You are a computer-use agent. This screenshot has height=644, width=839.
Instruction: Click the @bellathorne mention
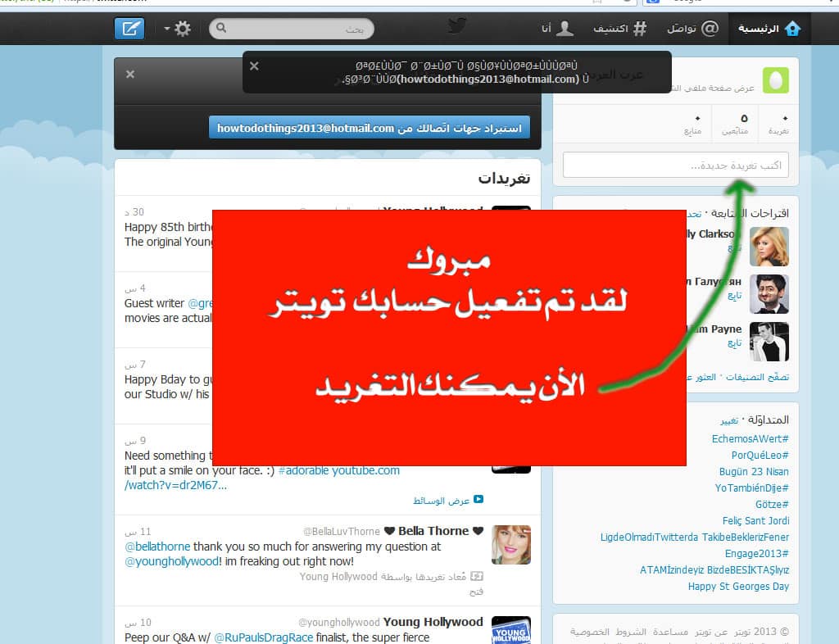click(x=157, y=546)
